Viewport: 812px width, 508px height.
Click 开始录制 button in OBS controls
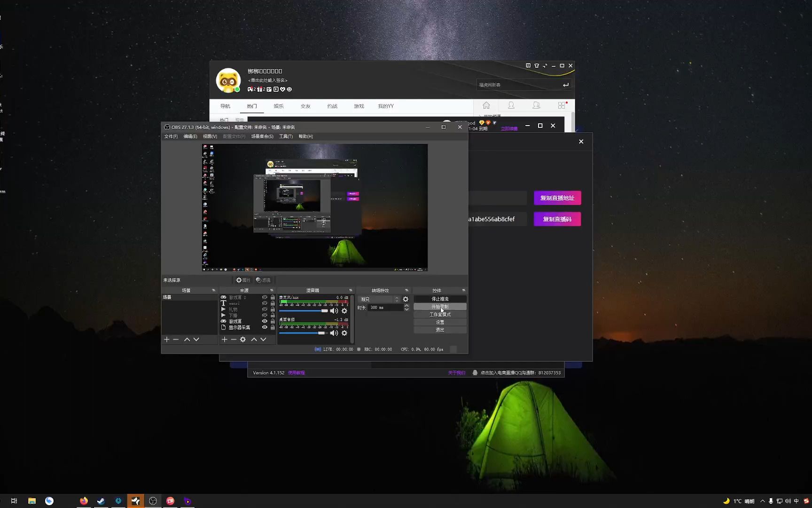[x=440, y=307]
